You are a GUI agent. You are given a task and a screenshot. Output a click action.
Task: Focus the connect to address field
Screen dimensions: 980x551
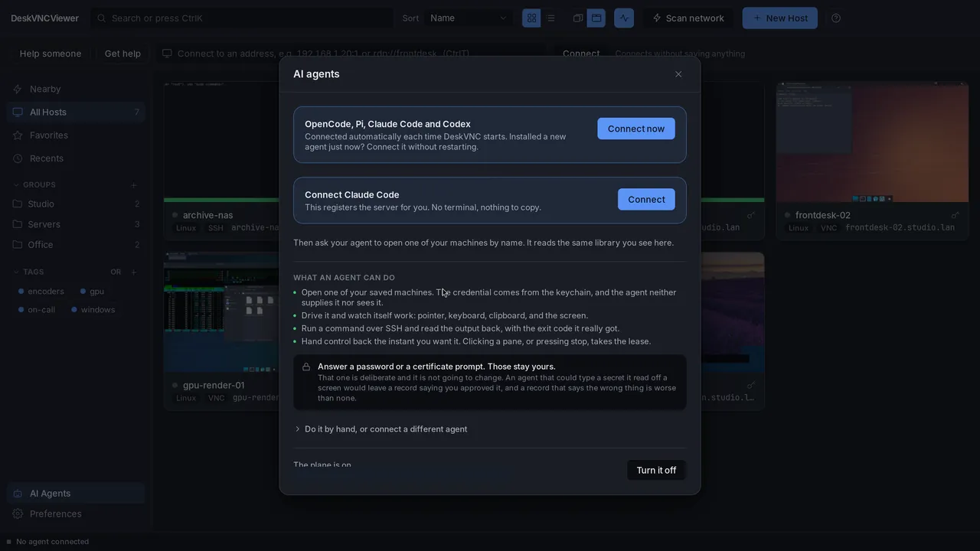[x=352, y=54]
